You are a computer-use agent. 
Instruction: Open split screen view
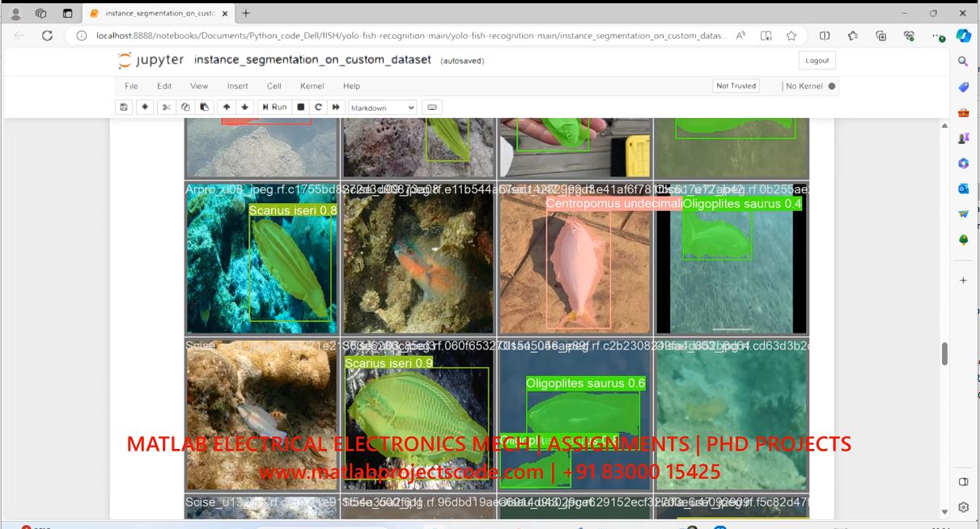(825, 36)
